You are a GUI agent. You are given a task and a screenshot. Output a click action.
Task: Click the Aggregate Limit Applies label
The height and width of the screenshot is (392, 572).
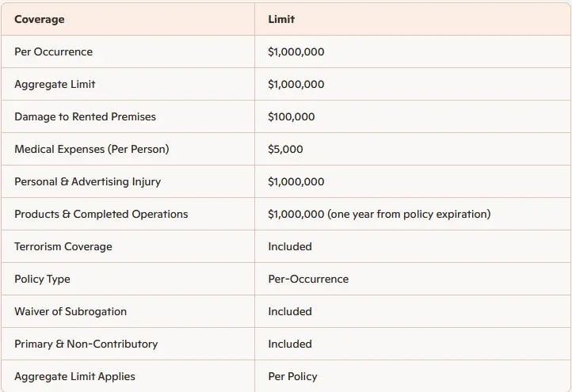74,376
